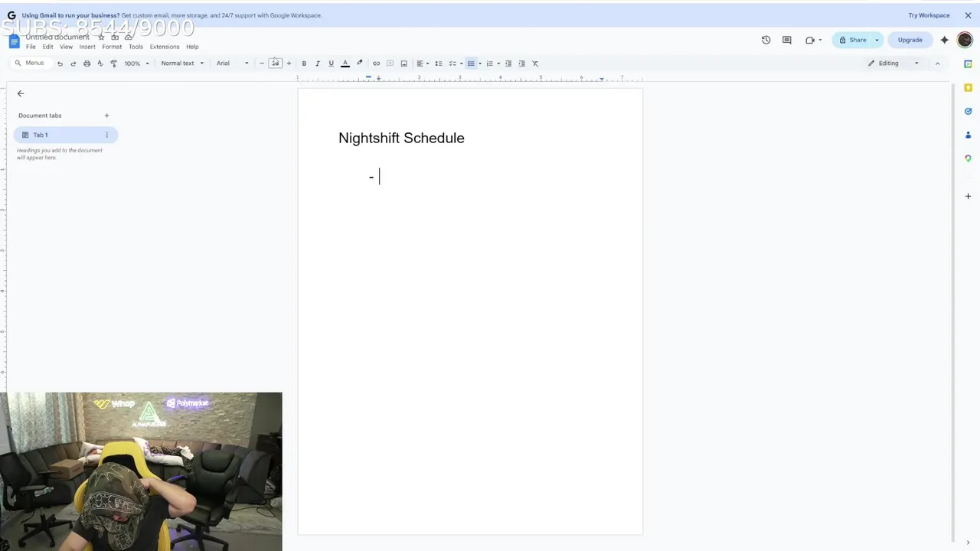This screenshot has width=980, height=551.
Task: Toggle underline formatting
Action: pos(331,64)
